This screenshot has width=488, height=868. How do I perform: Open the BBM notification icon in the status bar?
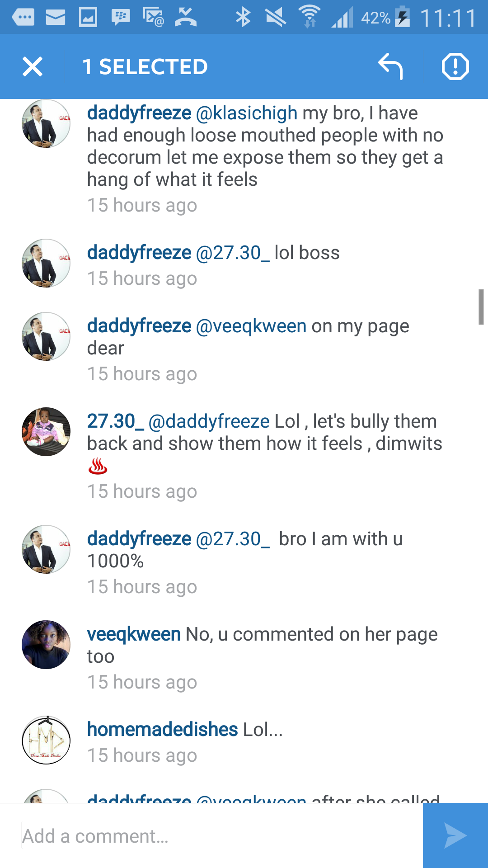[x=121, y=18]
